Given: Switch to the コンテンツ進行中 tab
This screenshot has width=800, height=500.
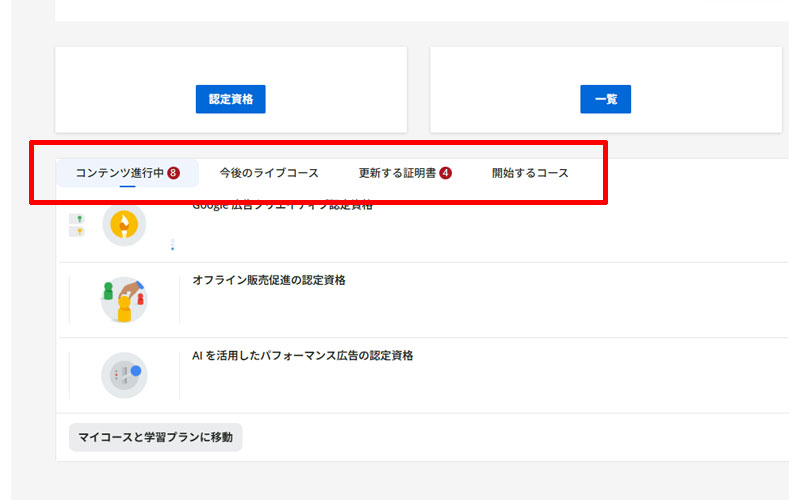Looking at the screenshot, I should (x=127, y=173).
